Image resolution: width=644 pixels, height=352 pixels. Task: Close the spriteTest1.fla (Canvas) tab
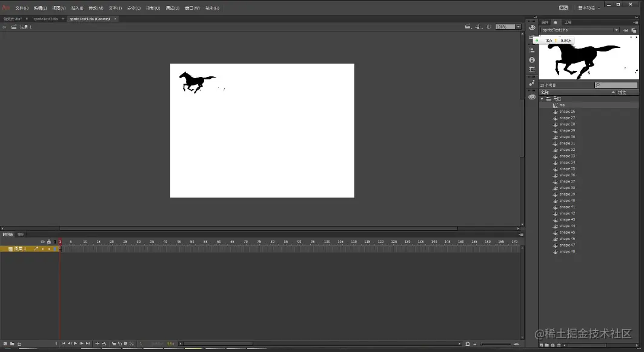[115, 19]
